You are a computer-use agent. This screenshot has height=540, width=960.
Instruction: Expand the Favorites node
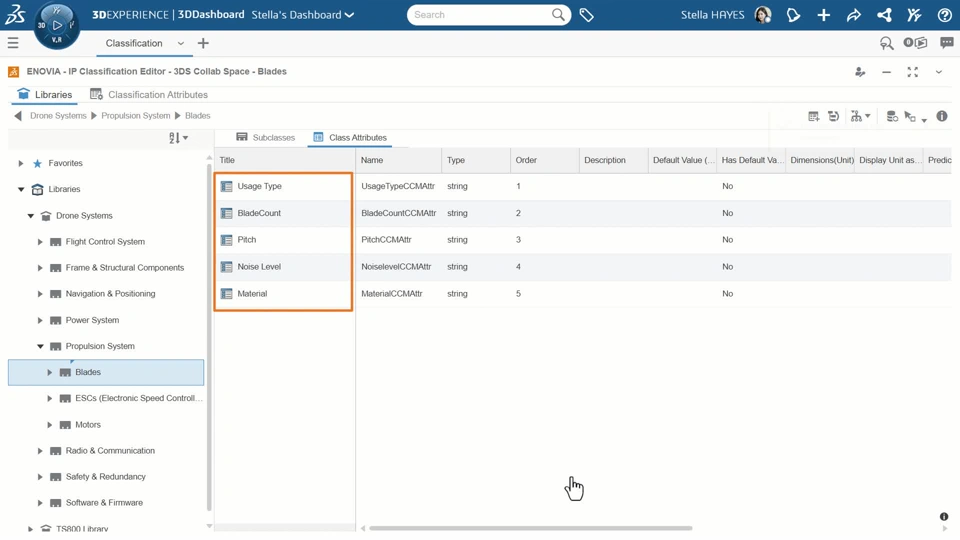coord(21,163)
